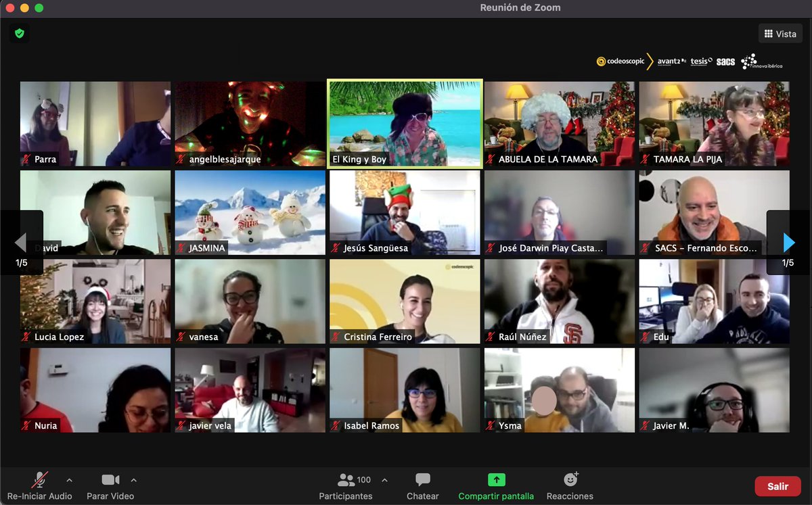Select JASMINA's snowmen video tile
This screenshot has height=505, width=812.
(250, 213)
